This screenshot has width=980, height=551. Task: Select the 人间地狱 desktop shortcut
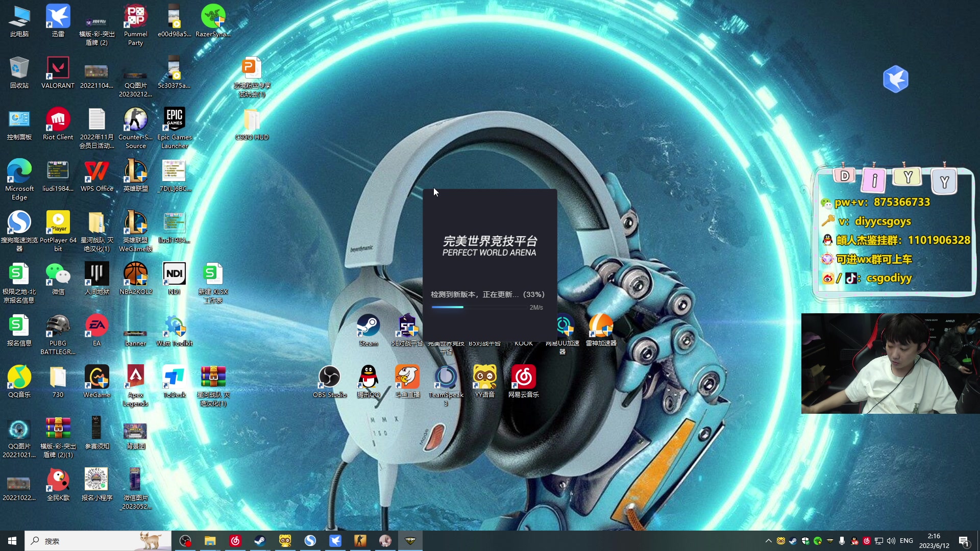[x=97, y=279]
